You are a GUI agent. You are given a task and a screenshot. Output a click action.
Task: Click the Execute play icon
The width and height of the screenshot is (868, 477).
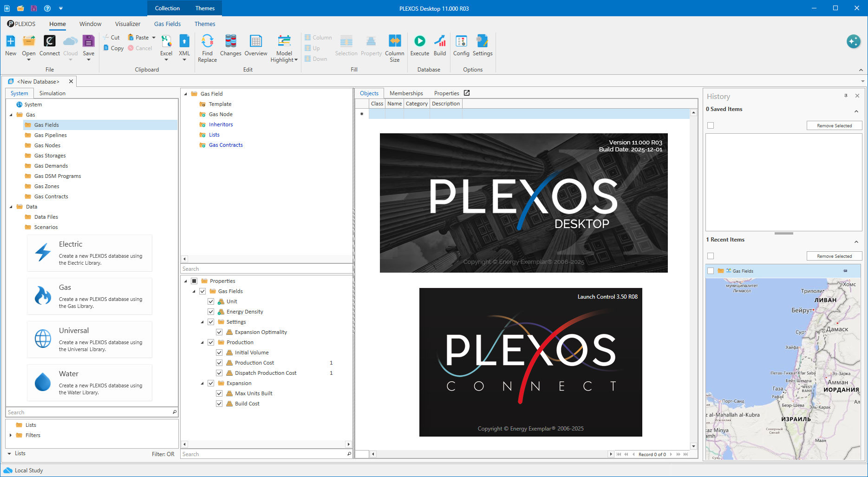[419, 42]
